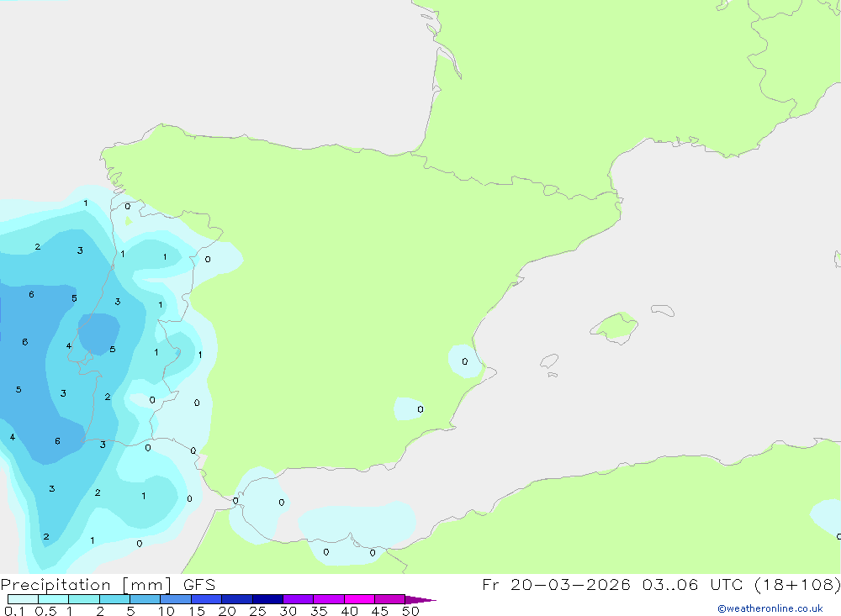Pick the 20–25 mm dark blue swatch

click(x=237, y=599)
